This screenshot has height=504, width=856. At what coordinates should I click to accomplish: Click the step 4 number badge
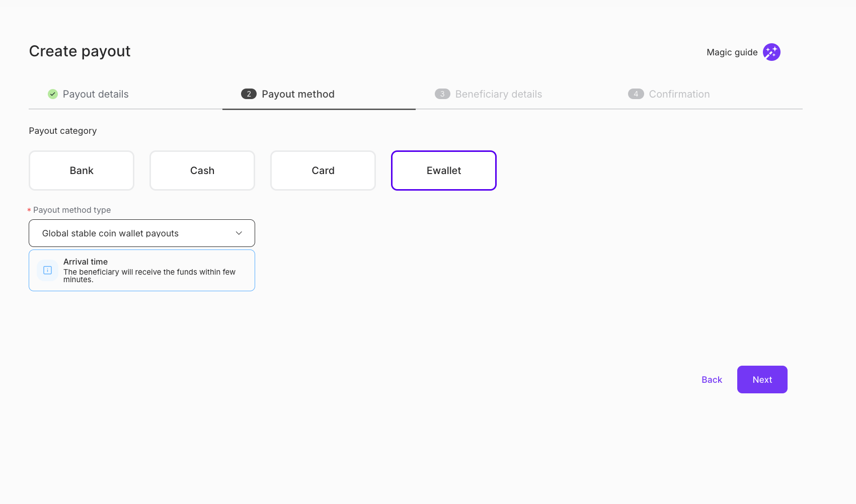636,94
